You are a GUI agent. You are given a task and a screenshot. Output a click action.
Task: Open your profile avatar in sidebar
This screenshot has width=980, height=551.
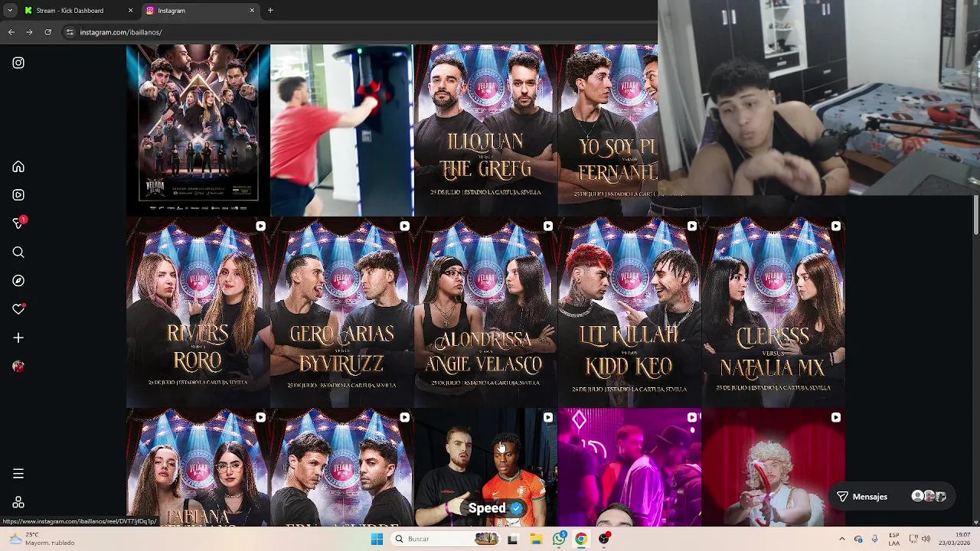(x=18, y=367)
